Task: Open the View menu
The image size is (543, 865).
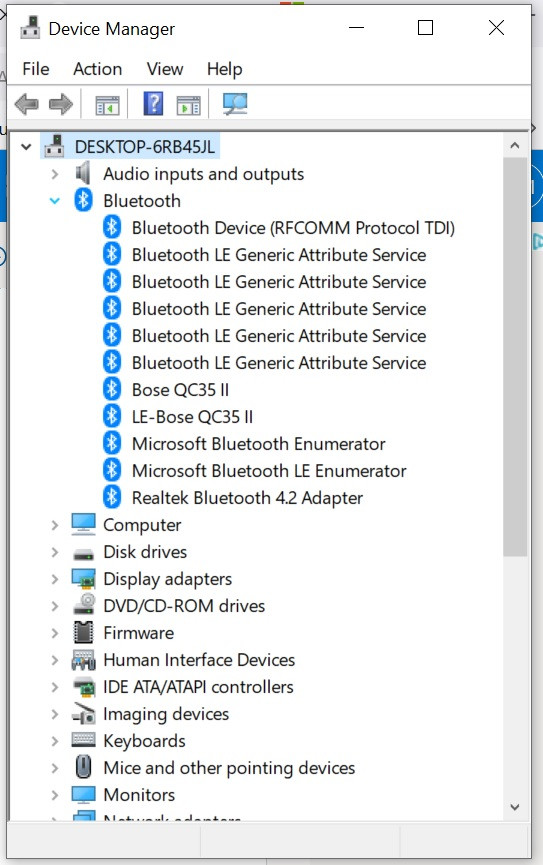Action: click(164, 69)
